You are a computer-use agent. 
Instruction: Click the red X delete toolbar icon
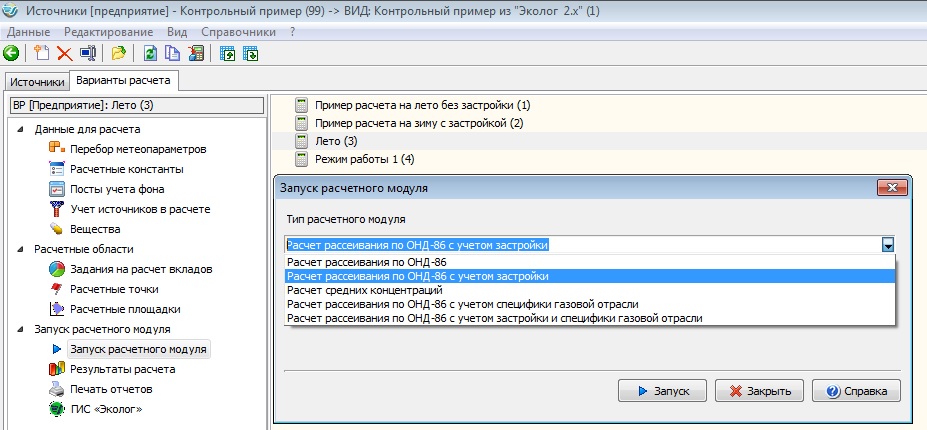coord(64,54)
